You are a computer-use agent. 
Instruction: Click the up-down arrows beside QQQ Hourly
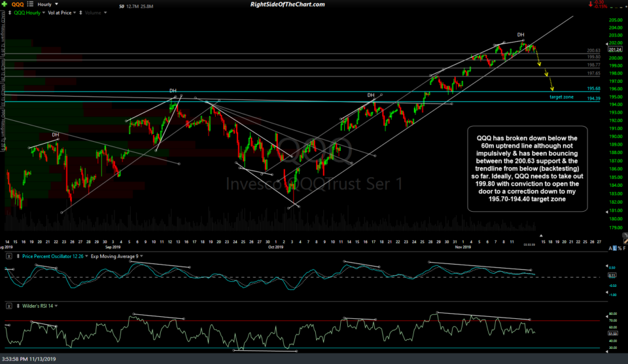coord(10,13)
